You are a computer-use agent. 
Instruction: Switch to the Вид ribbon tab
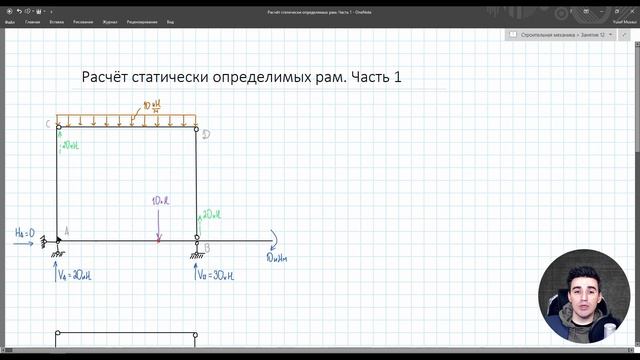pyautogui.click(x=170, y=22)
